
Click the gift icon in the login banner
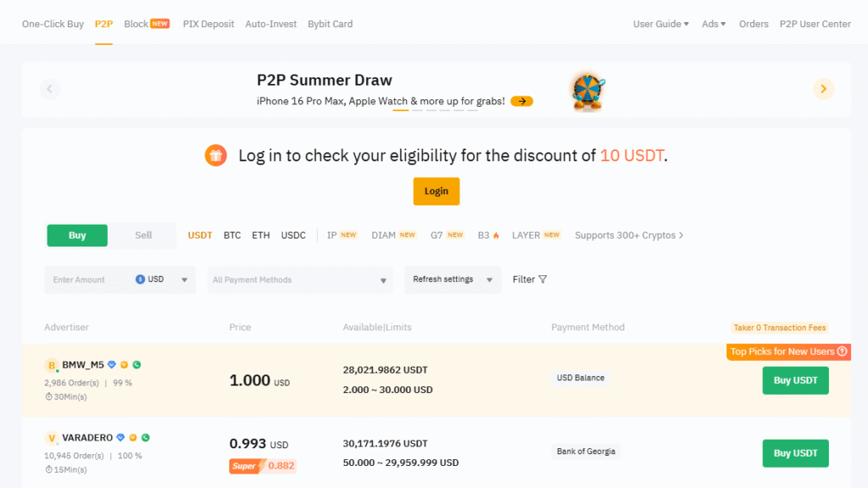pos(215,155)
